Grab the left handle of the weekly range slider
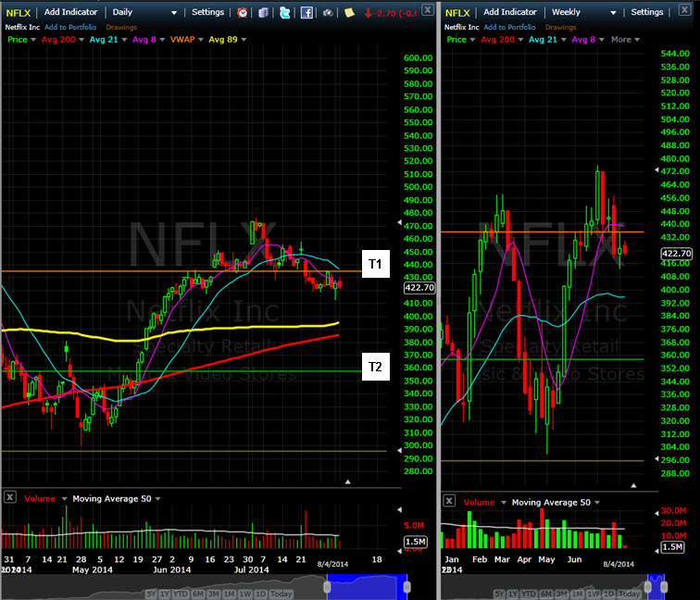This screenshot has width=700, height=600. click(648, 587)
